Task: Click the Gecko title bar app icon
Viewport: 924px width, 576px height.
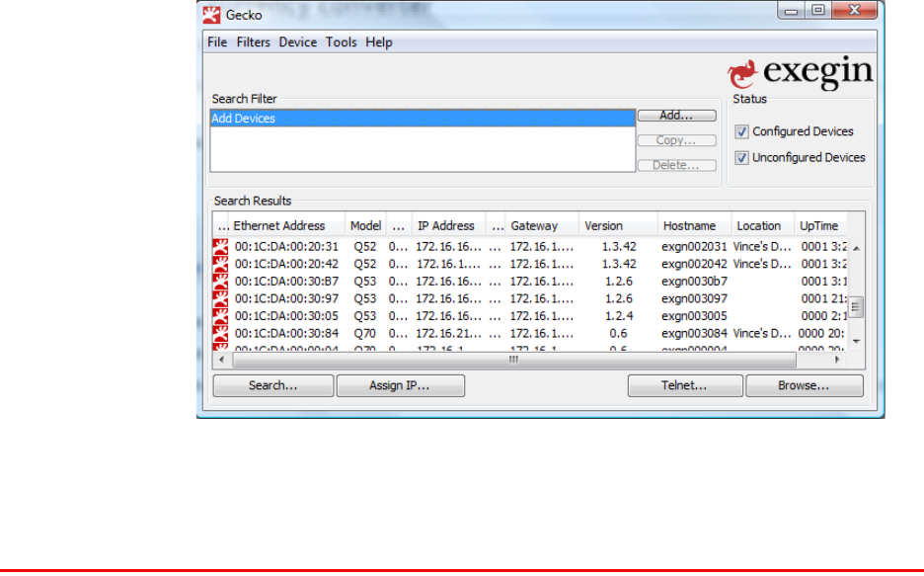Action: click(x=211, y=15)
